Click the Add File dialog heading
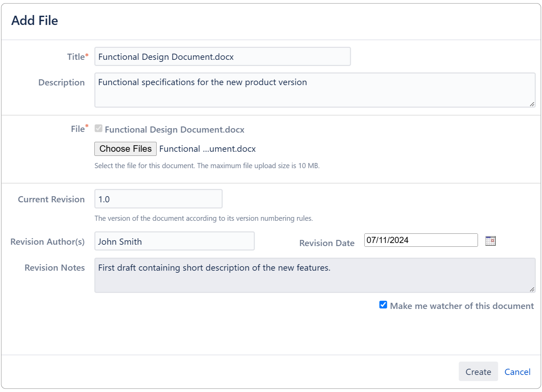Viewport: 542px width, 392px height. tap(35, 21)
